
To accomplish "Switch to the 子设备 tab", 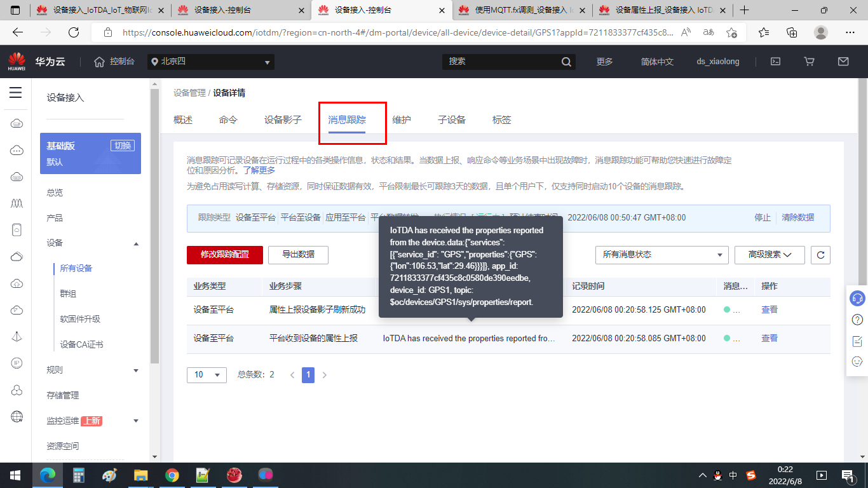I will tap(452, 119).
